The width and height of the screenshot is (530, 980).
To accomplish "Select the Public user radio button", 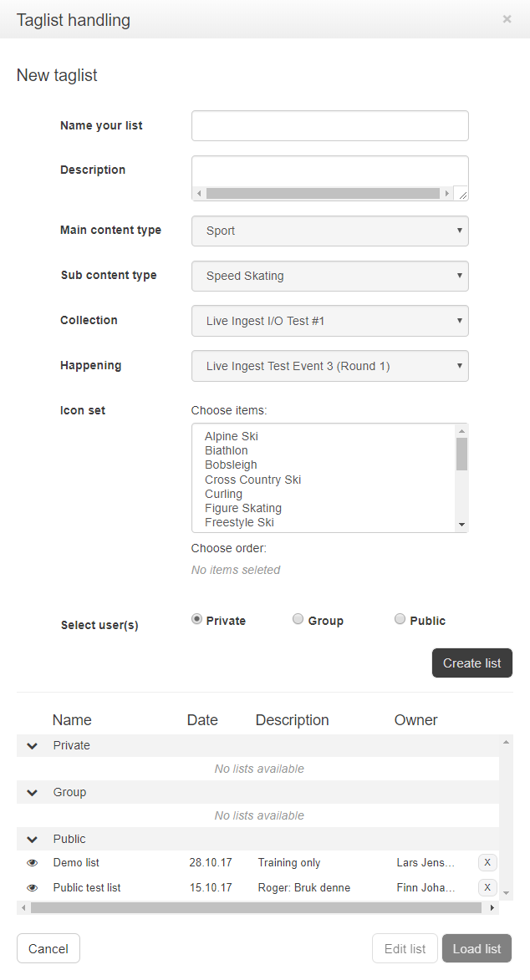I will click(400, 619).
